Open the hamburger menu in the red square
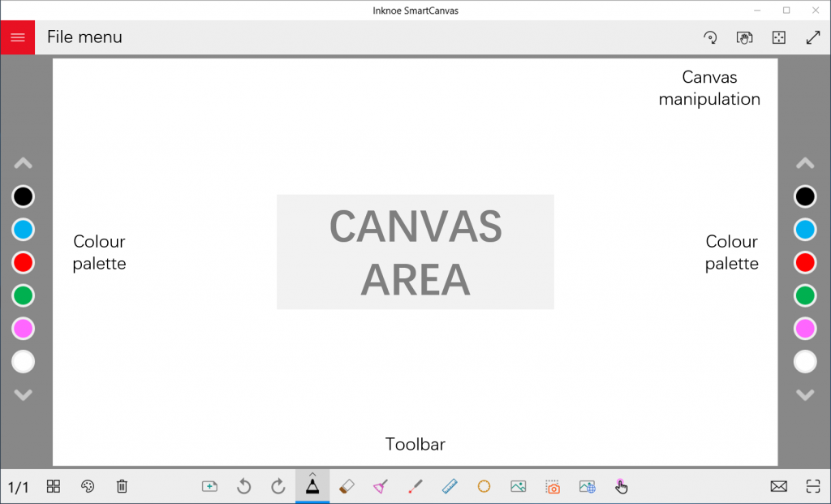Screen dimensions: 831x504 (x=17, y=37)
